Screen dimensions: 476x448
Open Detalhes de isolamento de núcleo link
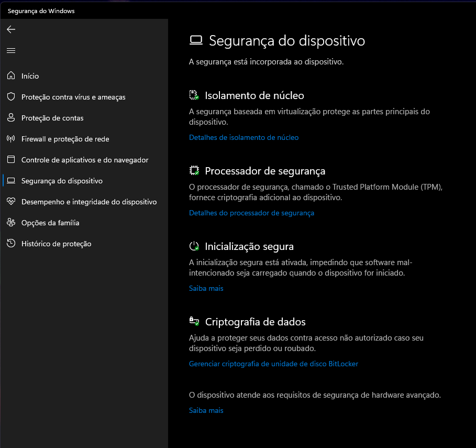[244, 138]
